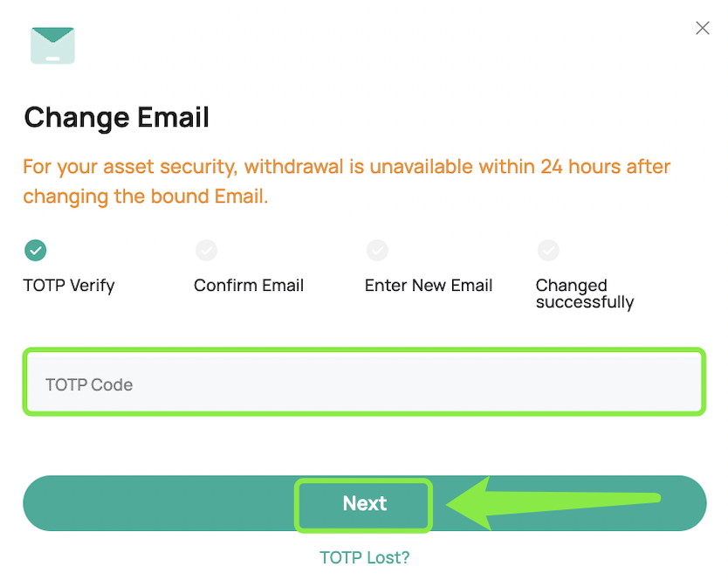Click the green envelope icon

point(52,45)
